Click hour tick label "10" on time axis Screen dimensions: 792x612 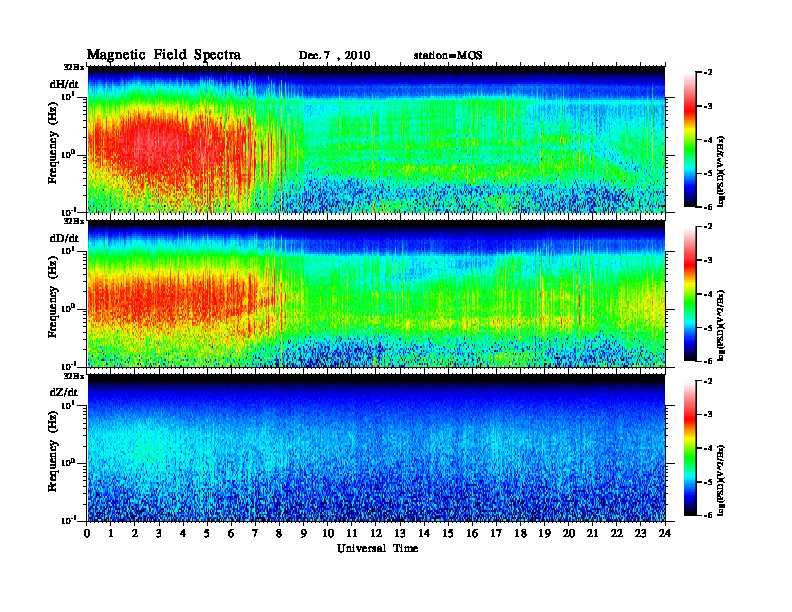[x=328, y=533]
